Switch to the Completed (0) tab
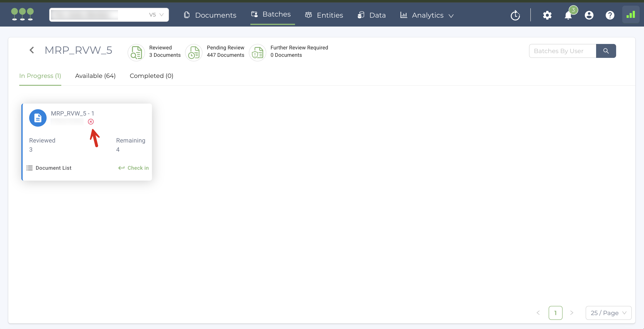Viewport: 644px width, 329px height. [151, 76]
